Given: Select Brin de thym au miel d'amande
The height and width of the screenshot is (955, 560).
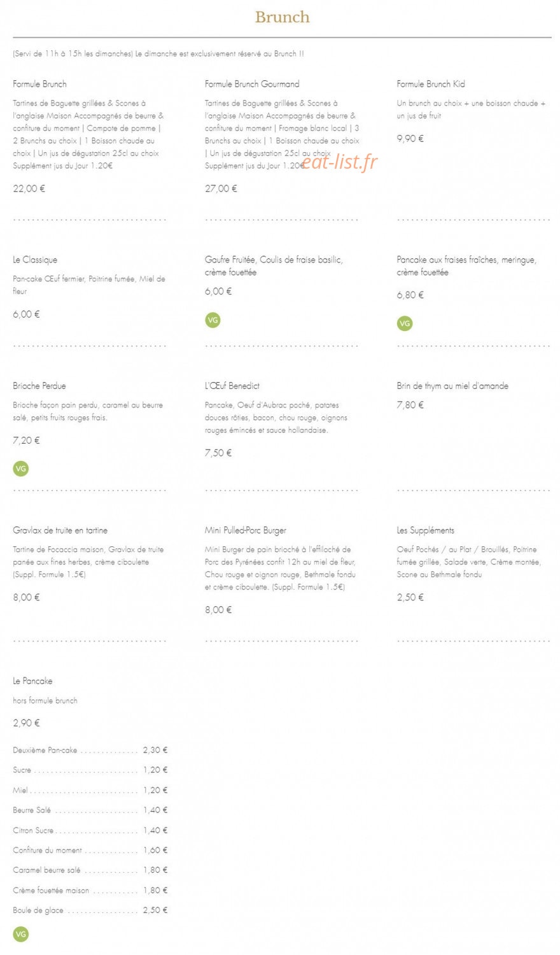Looking at the screenshot, I should coord(452,386).
